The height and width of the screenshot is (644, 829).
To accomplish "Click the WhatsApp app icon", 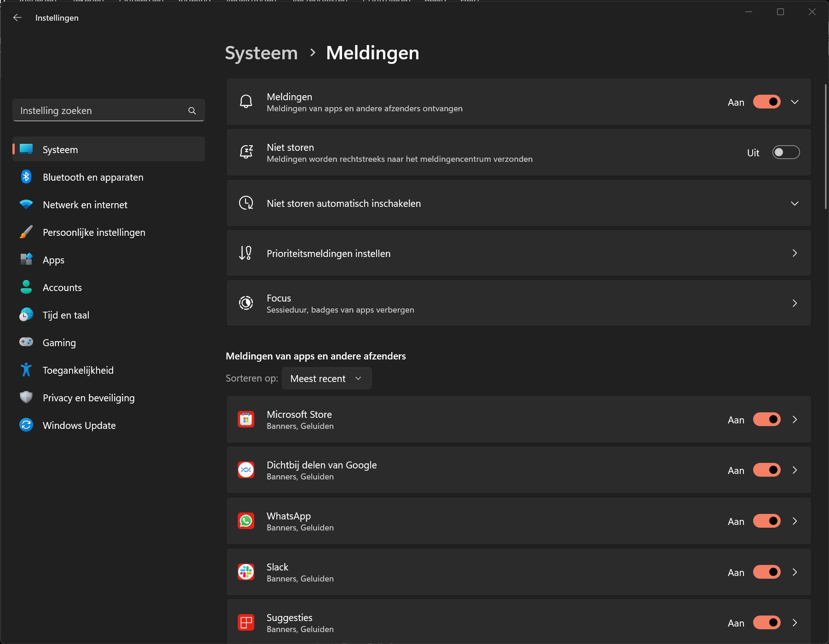I will [x=246, y=521].
